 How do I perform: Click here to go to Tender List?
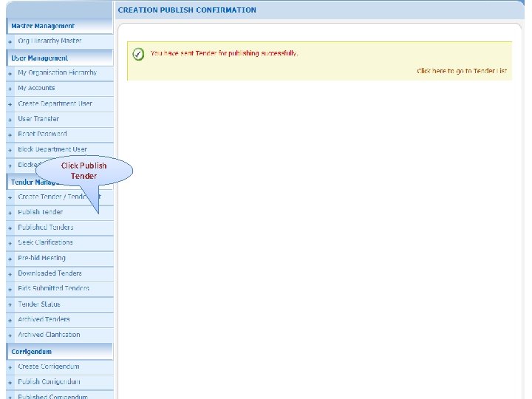click(462, 71)
